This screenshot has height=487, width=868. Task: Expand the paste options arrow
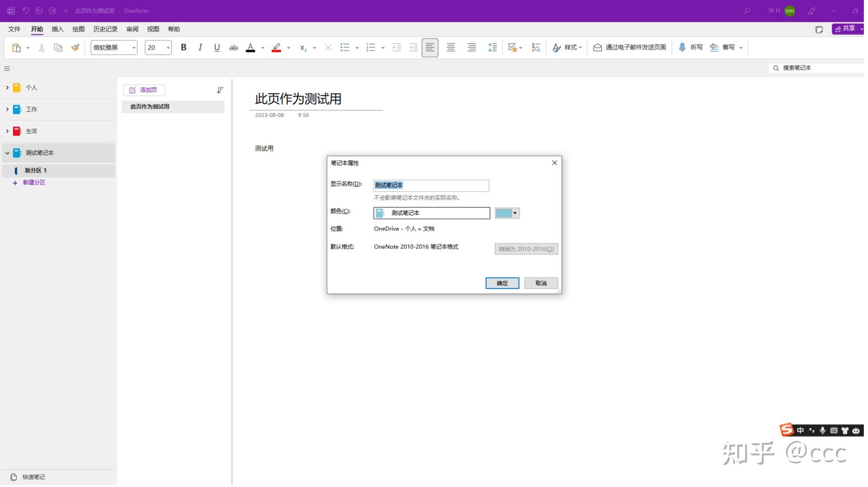click(28, 47)
